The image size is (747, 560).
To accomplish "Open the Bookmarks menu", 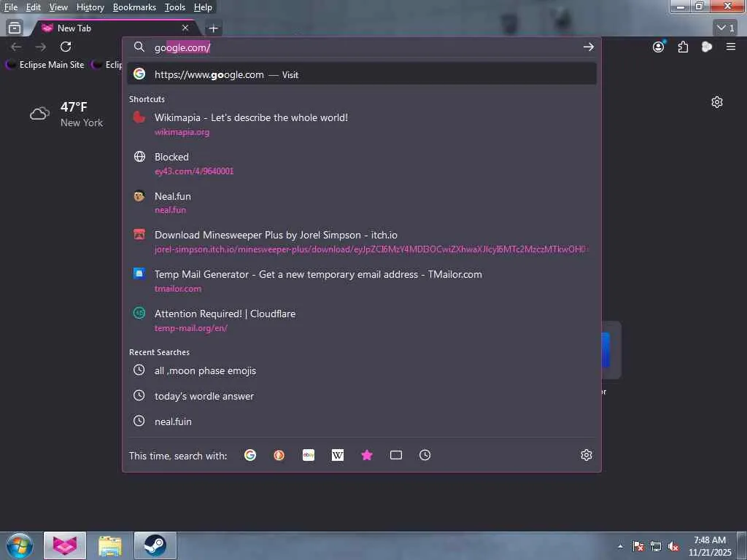I will [x=134, y=7].
